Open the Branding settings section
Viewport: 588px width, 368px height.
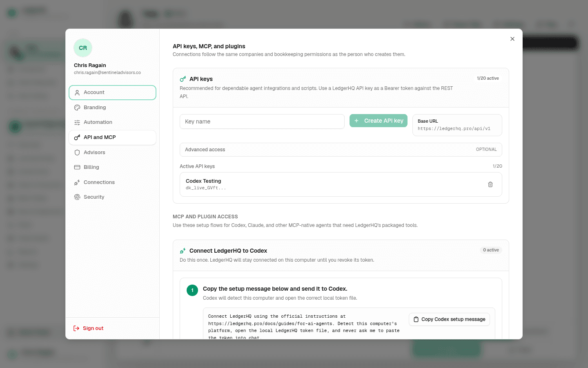pos(112,108)
